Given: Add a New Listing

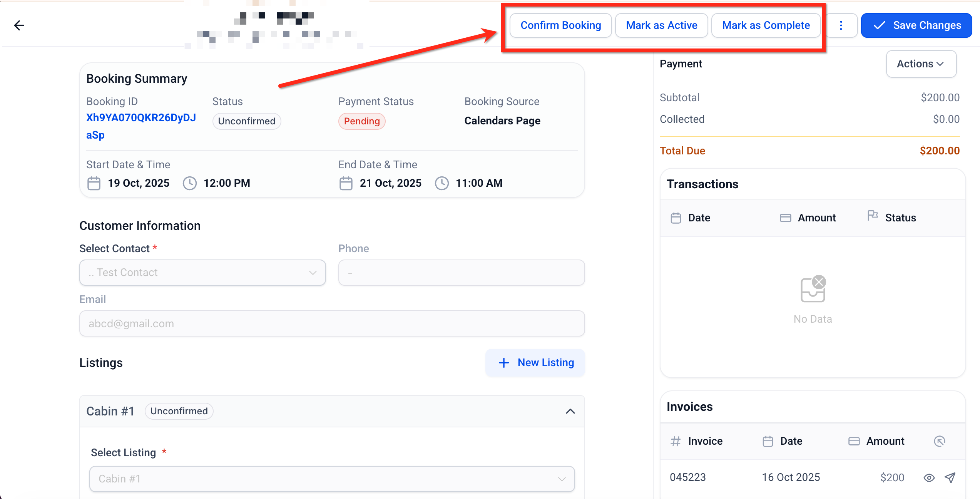Looking at the screenshot, I should click(535, 363).
